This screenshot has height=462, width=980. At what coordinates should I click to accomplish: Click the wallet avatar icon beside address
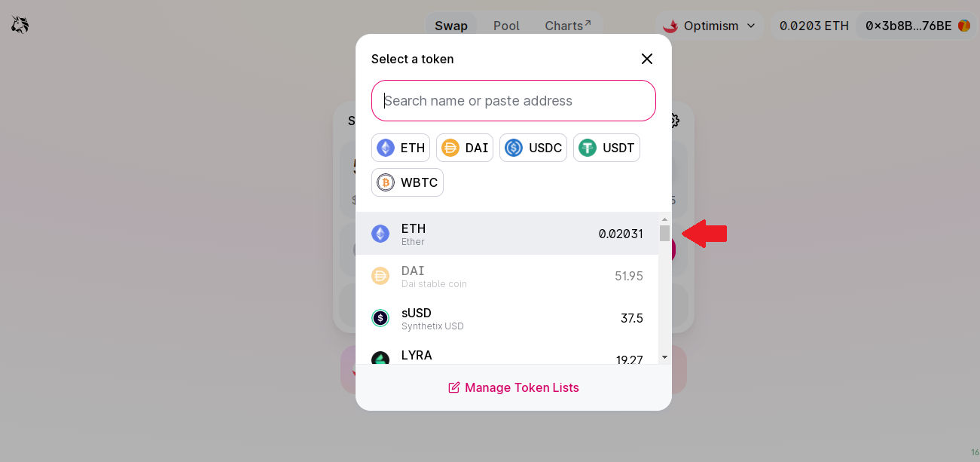click(964, 26)
